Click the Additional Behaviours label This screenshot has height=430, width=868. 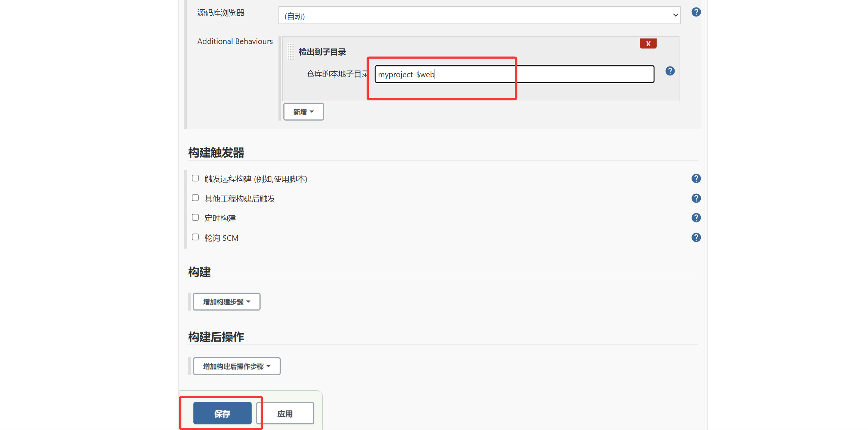pyautogui.click(x=235, y=41)
